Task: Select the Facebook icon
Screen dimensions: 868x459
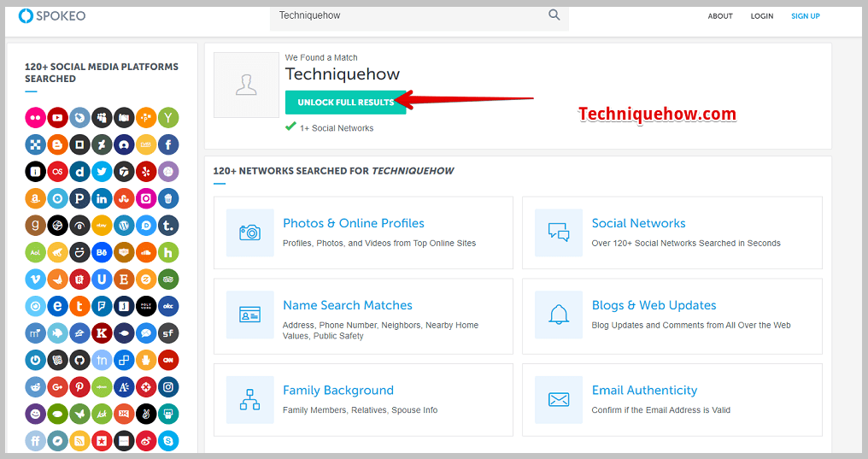Action: click(168, 144)
